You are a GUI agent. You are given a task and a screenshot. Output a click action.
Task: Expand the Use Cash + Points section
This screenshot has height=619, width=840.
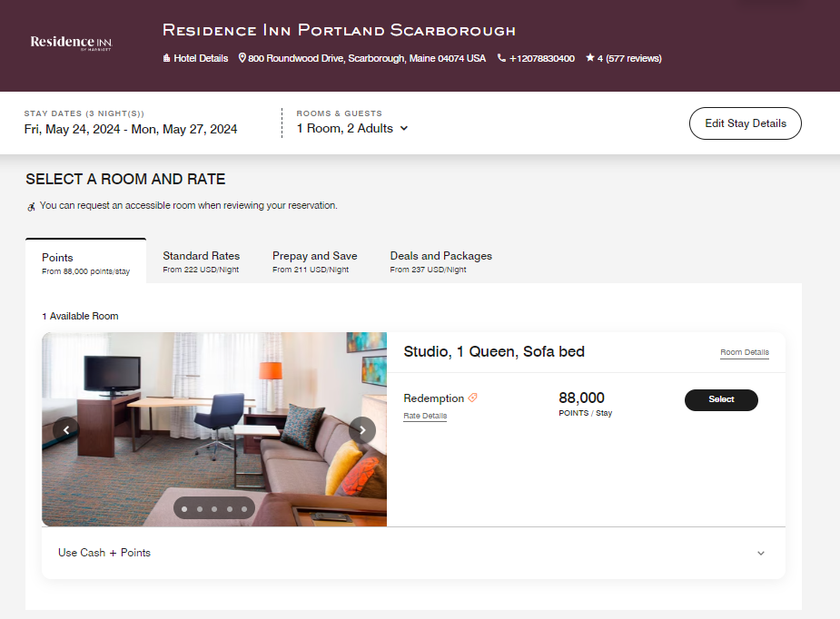[761, 553]
